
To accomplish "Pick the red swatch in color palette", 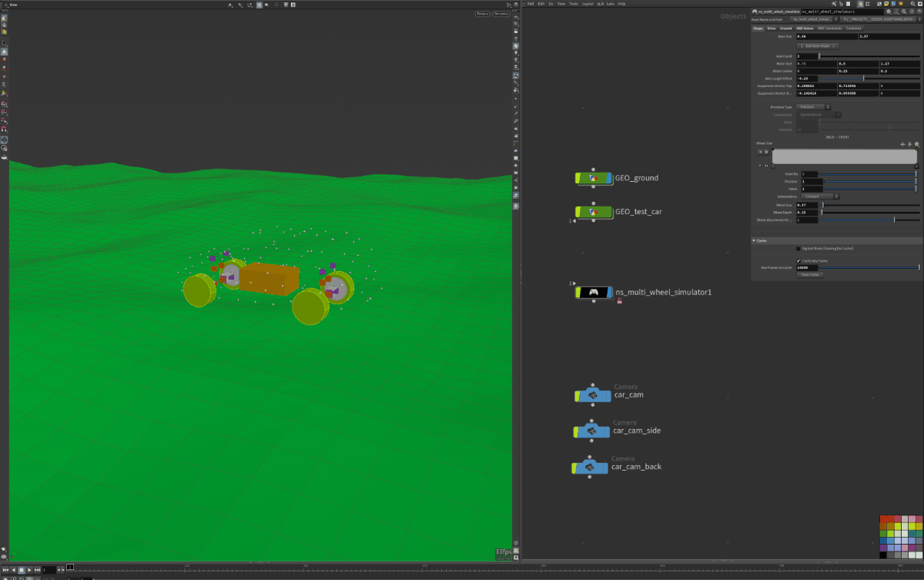I will [884, 518].
